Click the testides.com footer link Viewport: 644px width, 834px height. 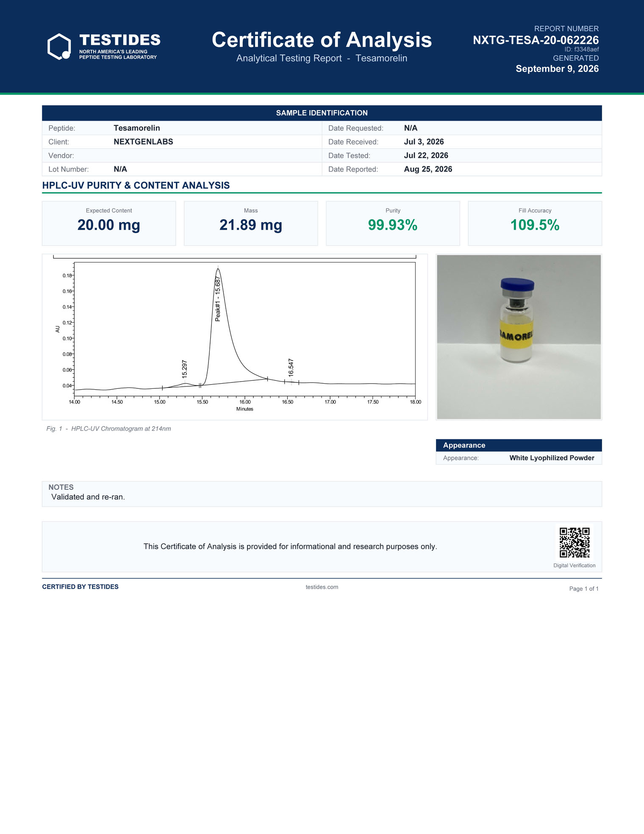pos(322,587)
